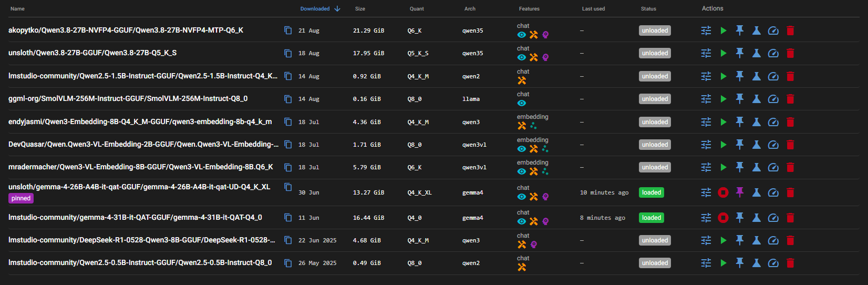The height and width of the screenshot is (285, 868).
Task: Load the akopytko Qwen3.8-27B-NVFP4 model with play icon
Action: point(724,30)
